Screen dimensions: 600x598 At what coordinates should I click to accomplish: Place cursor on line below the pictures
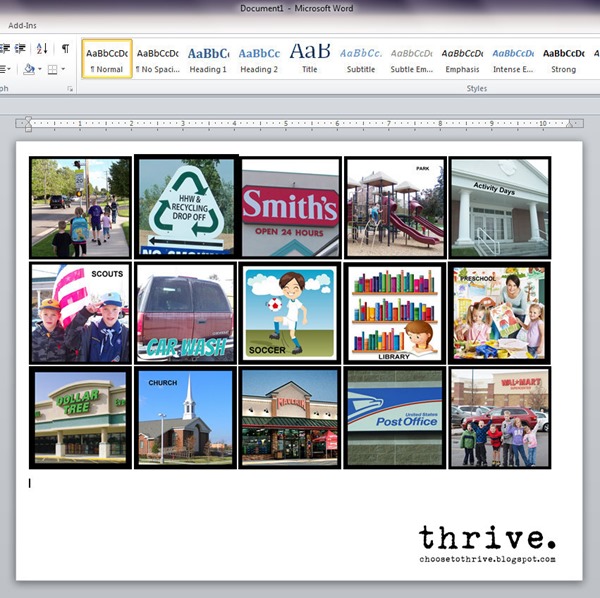(29, 483)
